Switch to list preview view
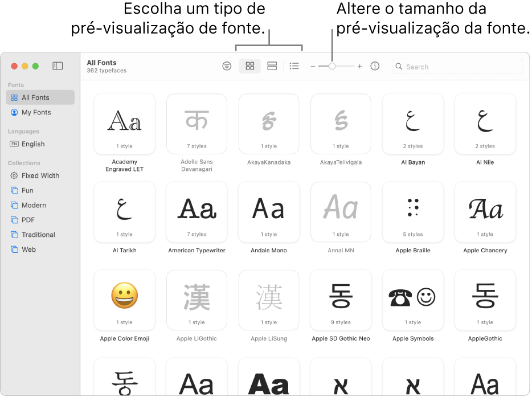This screenshot has width=532, height=397. coord(294,66)
